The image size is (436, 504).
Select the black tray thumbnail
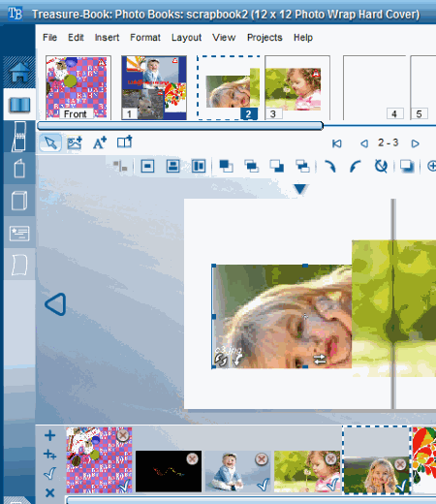pos(169,471)
